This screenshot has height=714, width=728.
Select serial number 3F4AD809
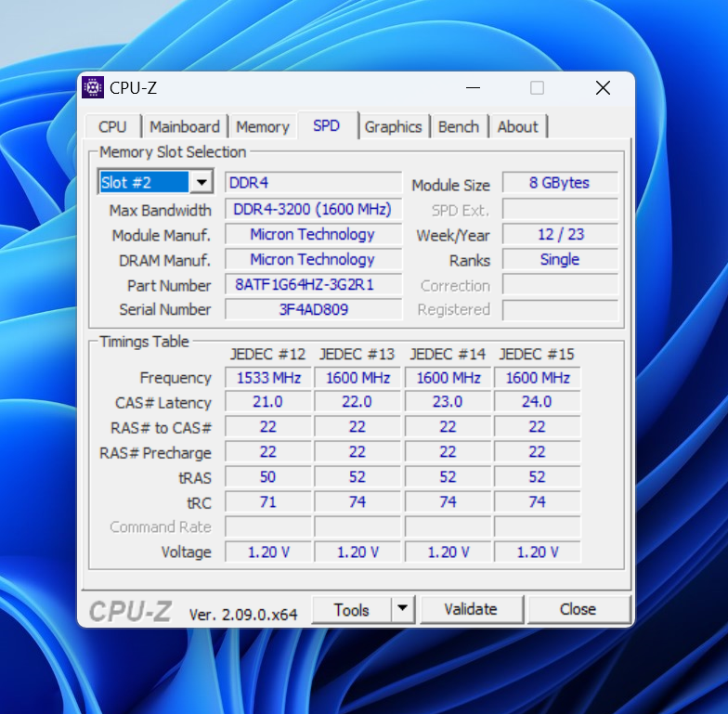[314, 309]
